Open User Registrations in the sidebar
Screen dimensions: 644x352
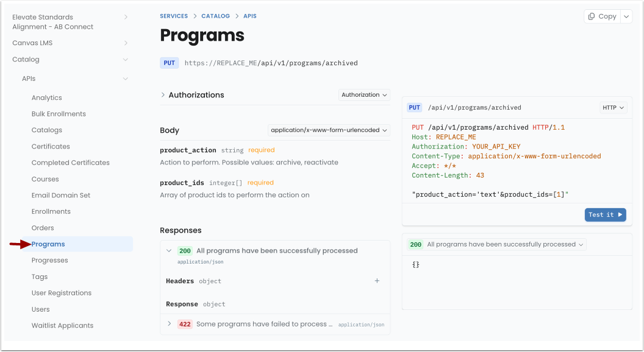62,293
